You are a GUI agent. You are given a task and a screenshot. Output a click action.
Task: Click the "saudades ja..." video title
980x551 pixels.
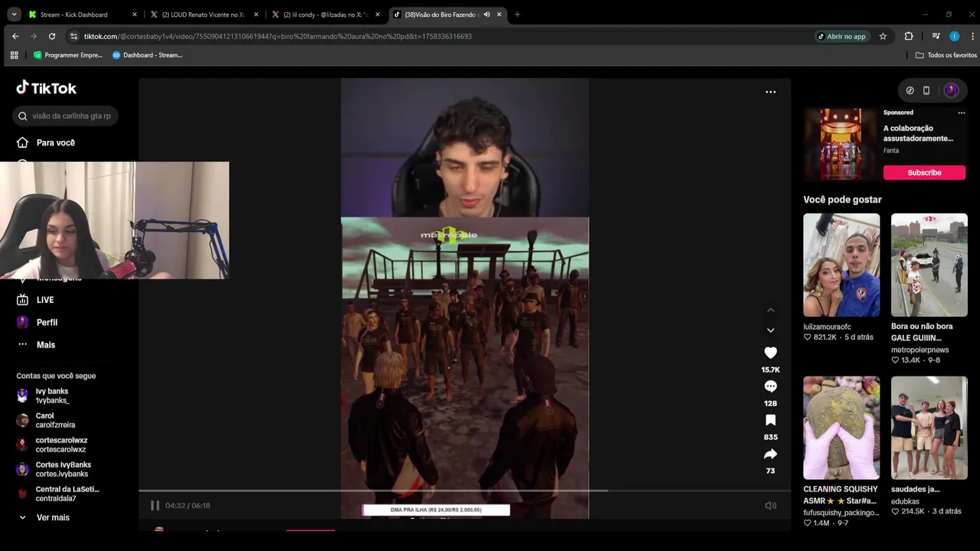(x=915, y=489)
